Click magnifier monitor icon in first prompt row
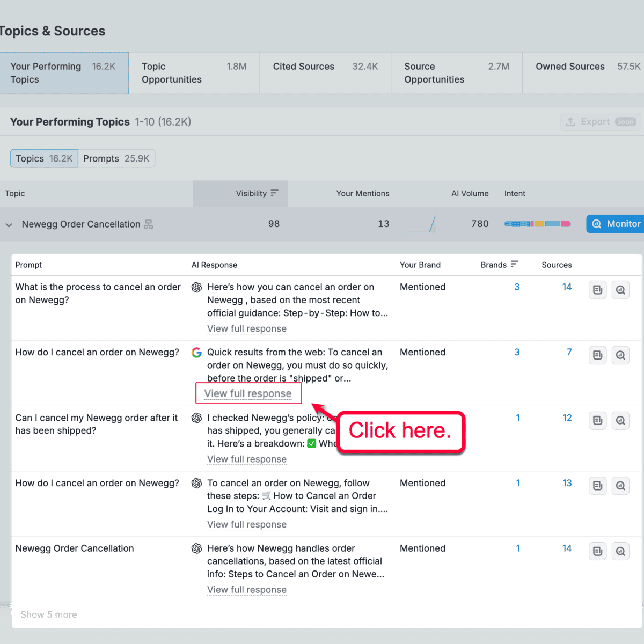644x644 pixels. click(620, 290)
